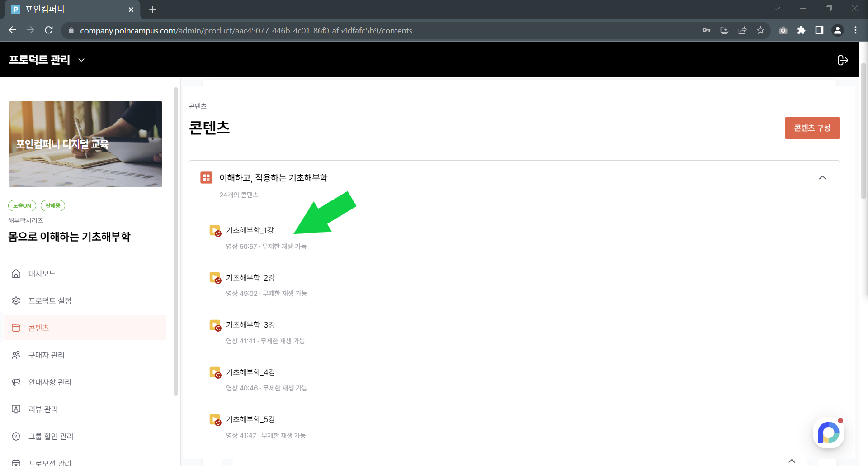Screen dimensions: 868x466
Task: Click the 콘텐츠 breadcrumb above the heading
Action: pyautogui.click(x=198, y=106)
